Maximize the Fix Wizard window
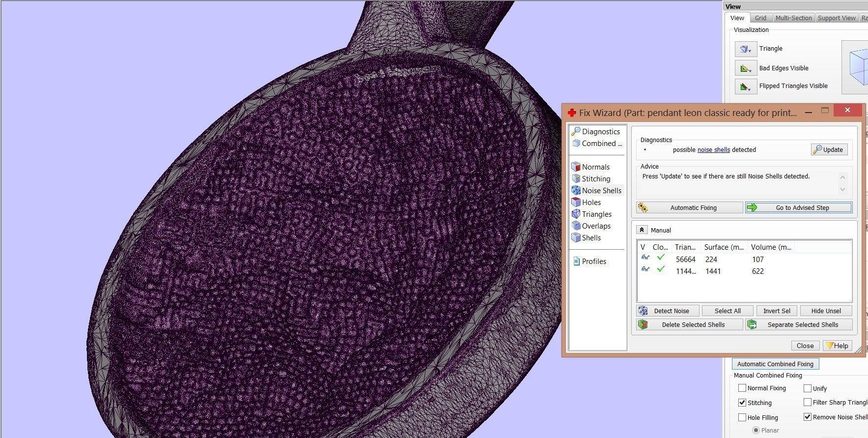868x438 pixels. [825, 111]
